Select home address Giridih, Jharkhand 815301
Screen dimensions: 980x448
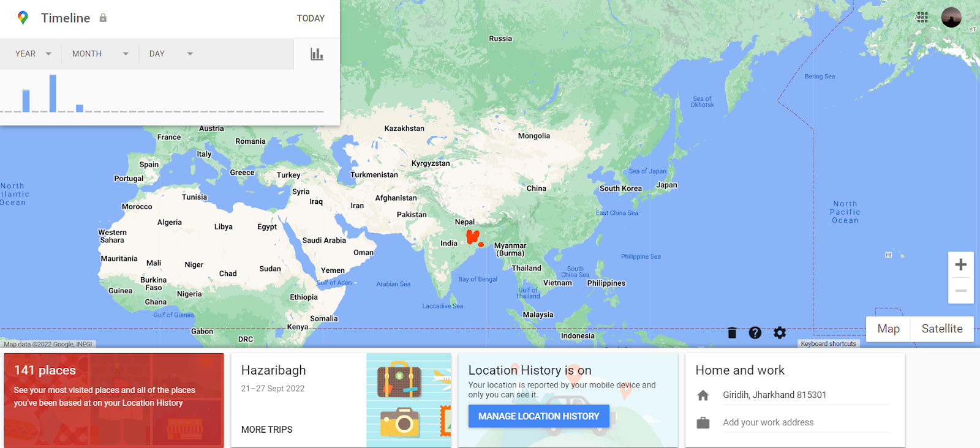click(775, 395)
